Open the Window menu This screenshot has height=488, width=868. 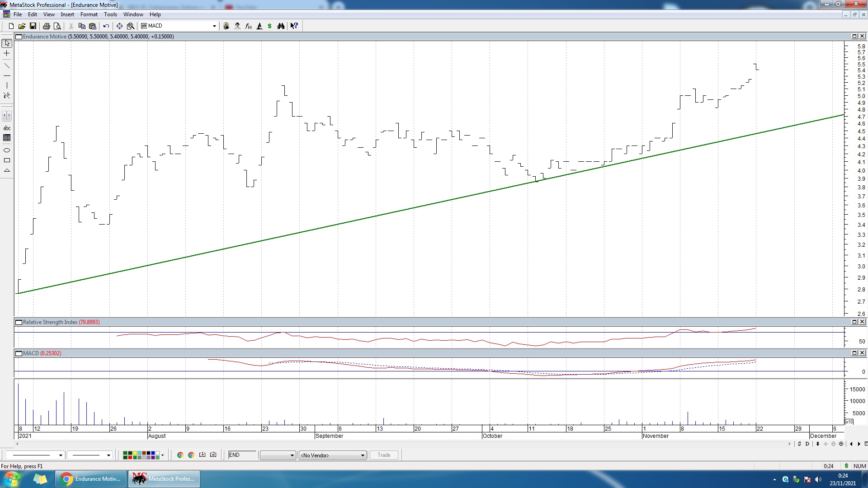coord(133,14)
